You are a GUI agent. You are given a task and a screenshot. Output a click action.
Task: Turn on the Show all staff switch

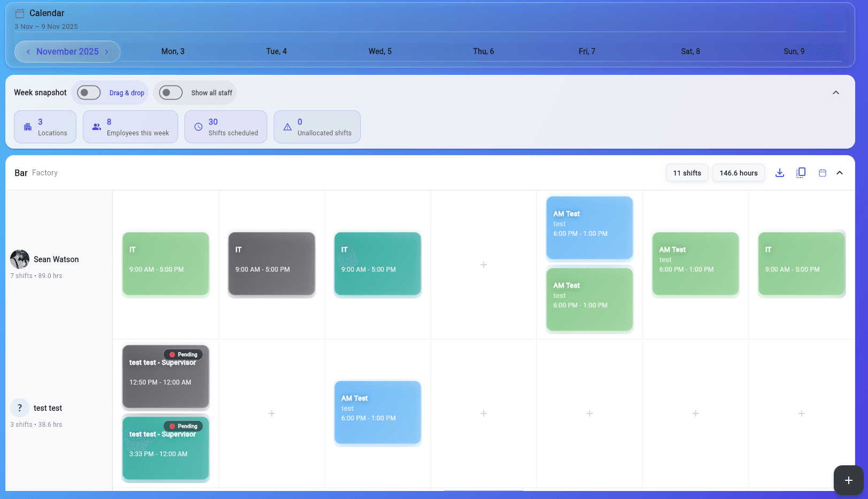[170, 93]
